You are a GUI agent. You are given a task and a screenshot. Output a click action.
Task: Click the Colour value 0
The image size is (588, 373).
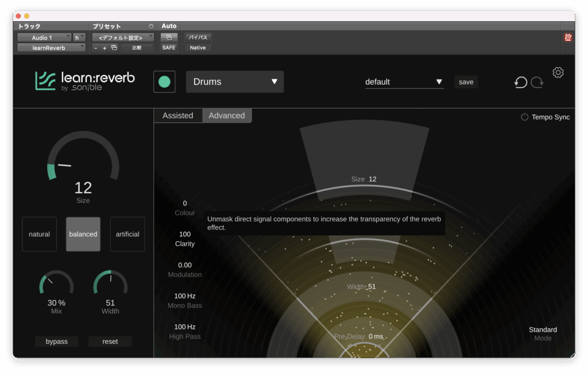tap(185, 203)
